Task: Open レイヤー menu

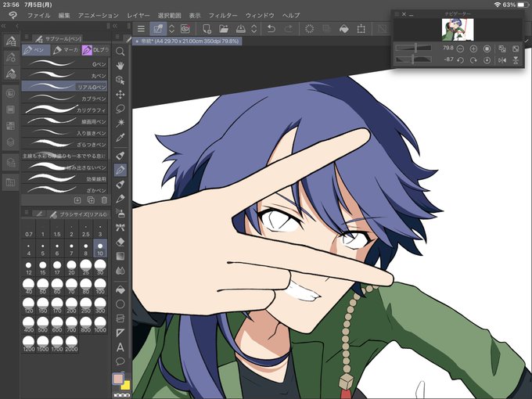Action: click(x=138, y=16)
